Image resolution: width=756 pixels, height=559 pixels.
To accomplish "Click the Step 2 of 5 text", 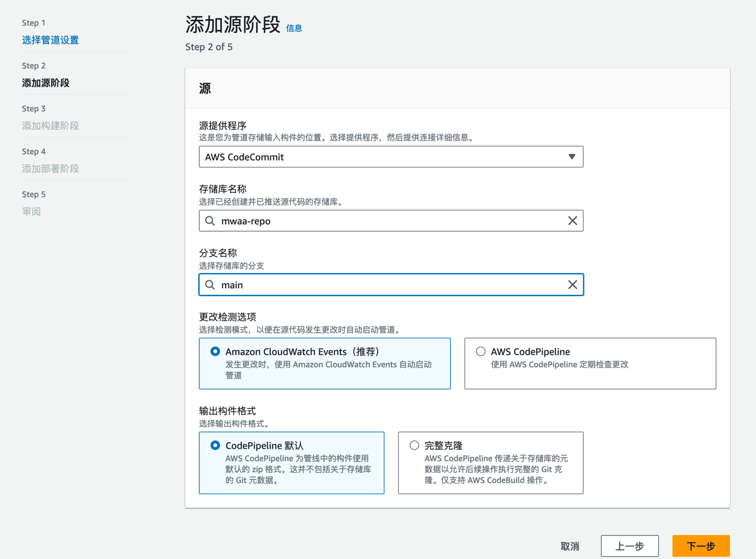I will pyautogui.click(x=209, y=47).
